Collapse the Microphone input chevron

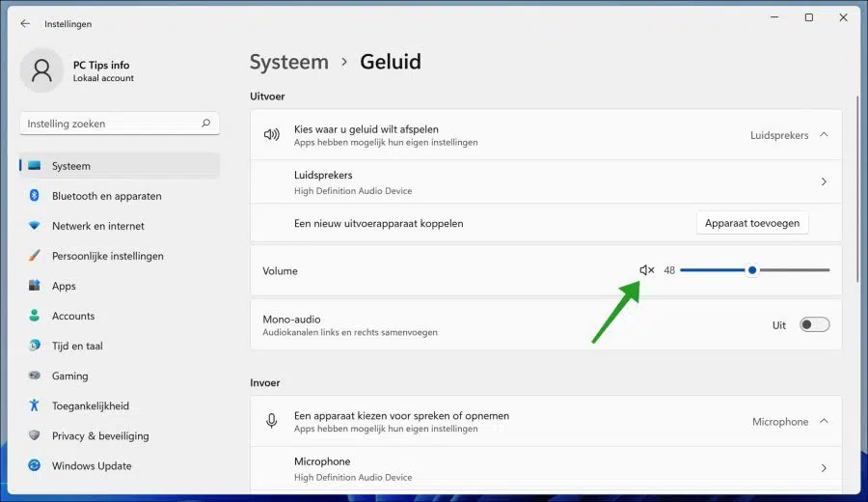pos(824,421)
